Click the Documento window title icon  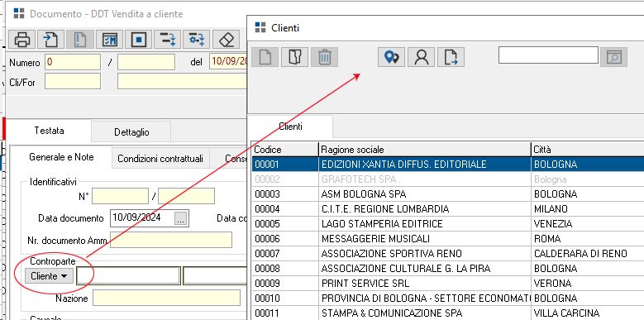19,13
